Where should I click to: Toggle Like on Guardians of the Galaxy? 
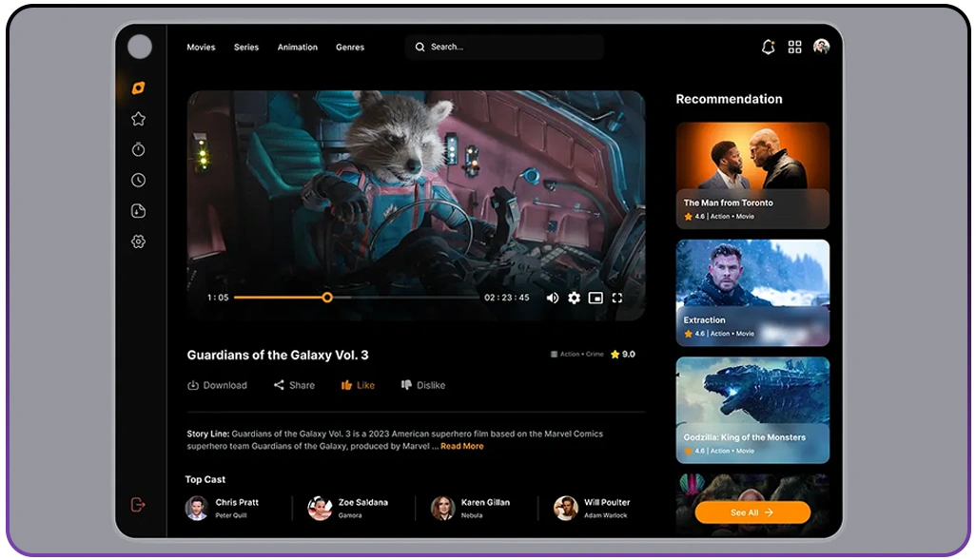point(357,385)
